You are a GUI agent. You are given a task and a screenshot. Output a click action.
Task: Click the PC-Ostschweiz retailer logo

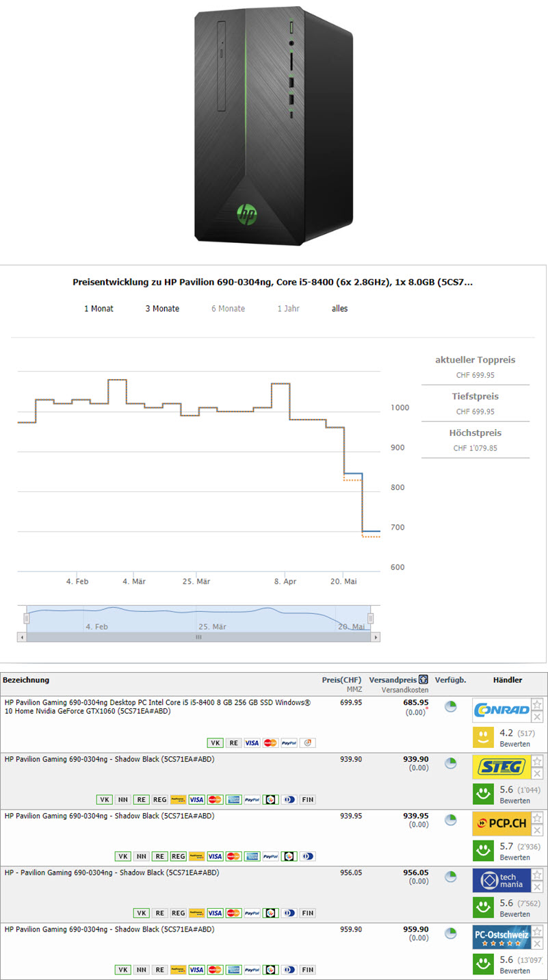(501, 938)
